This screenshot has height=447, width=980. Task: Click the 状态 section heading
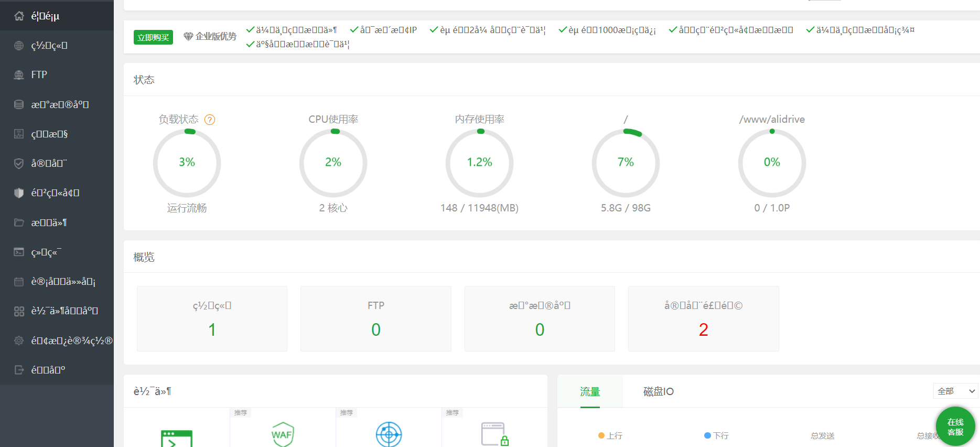[144, 80]
